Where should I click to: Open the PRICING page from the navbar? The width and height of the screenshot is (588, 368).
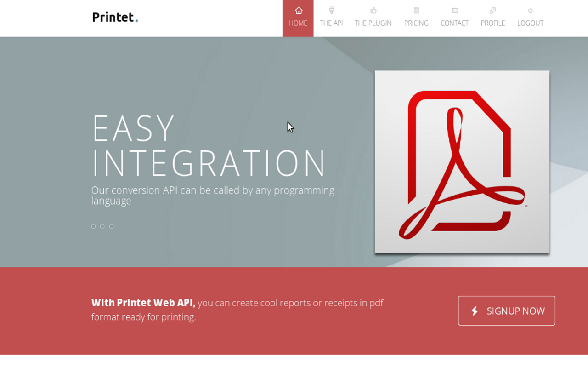pyautogui.click(x=416, y=23)
